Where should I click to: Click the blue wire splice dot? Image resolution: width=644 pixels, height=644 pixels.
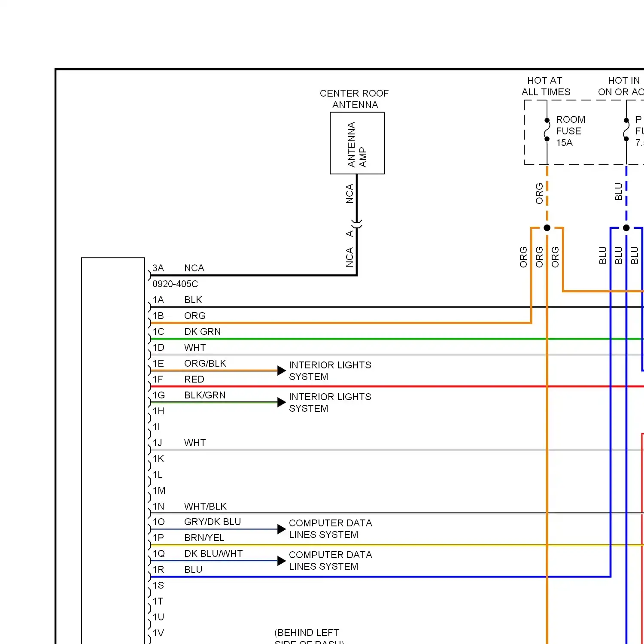pos(626,228)
